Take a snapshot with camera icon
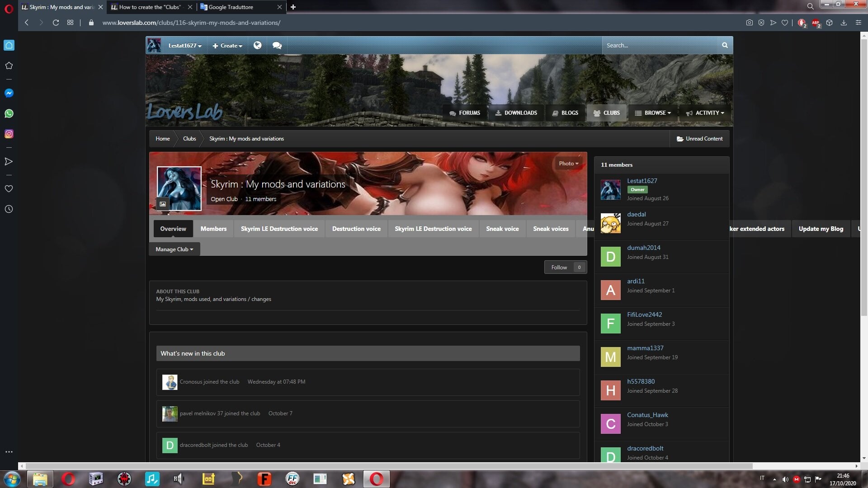This screenshot has height=488, width=868. coord(749,23)
